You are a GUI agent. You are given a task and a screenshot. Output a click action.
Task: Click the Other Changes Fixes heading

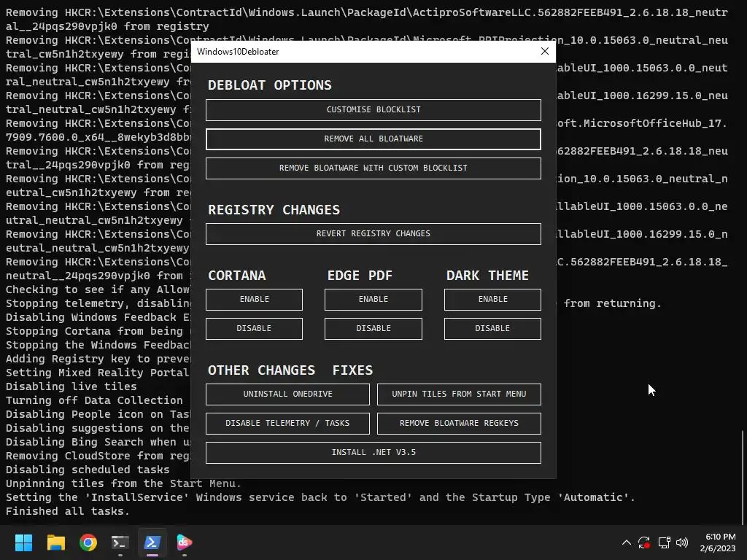[290, 370]
